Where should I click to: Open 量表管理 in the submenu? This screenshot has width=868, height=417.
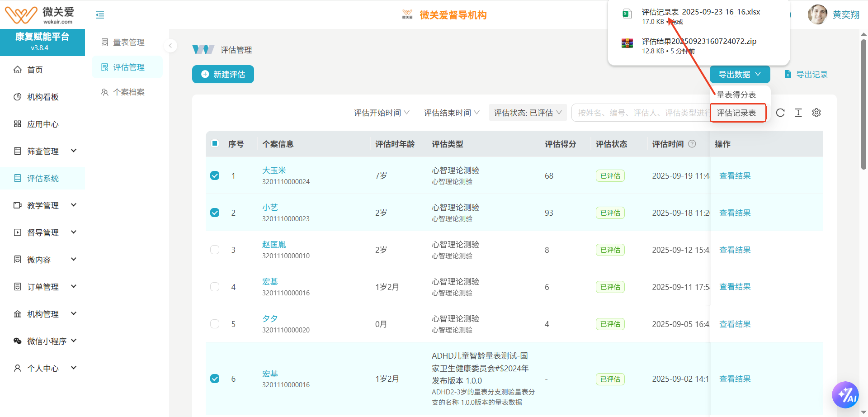coord(128,42)
